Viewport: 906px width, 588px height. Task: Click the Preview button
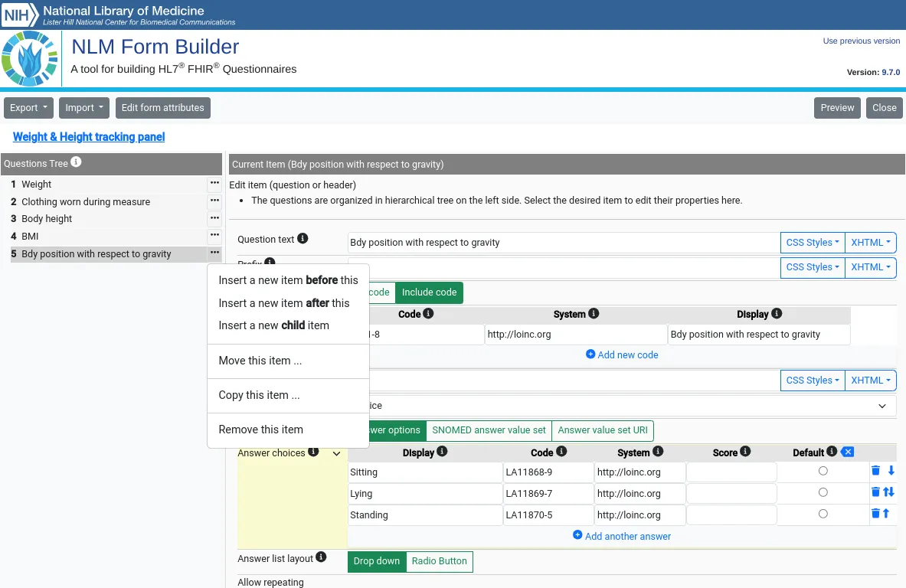pos(837,108)
